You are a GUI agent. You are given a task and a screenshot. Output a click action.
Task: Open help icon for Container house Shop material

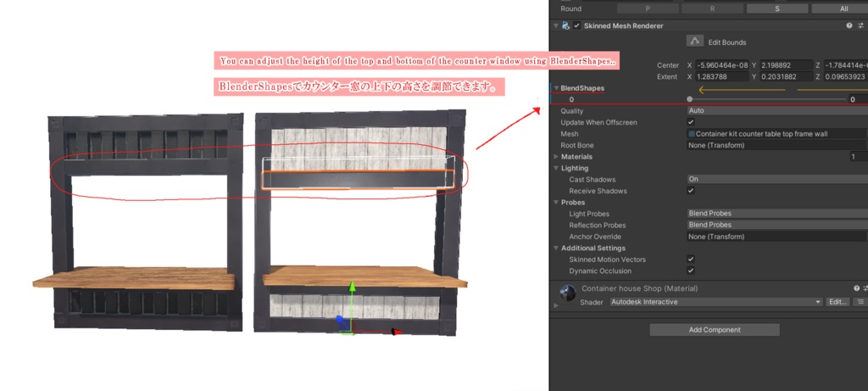click(856, 288)
